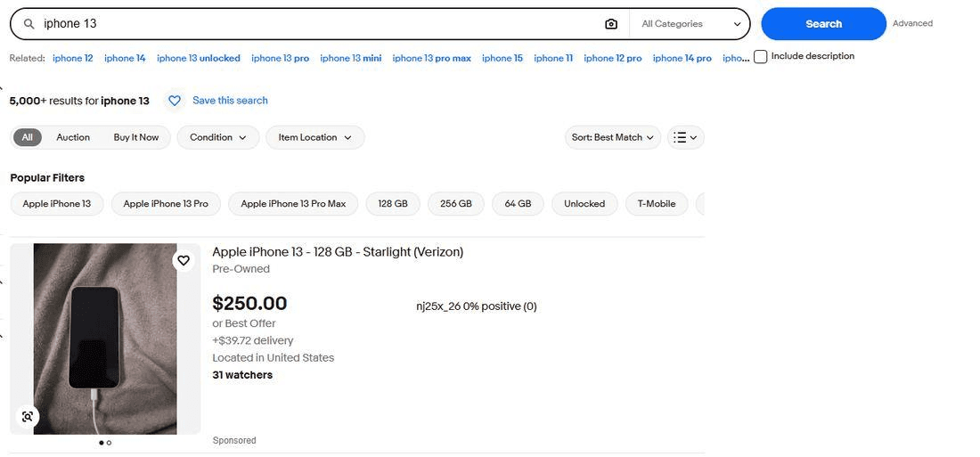Select the All listings tab

click(28, 137)
